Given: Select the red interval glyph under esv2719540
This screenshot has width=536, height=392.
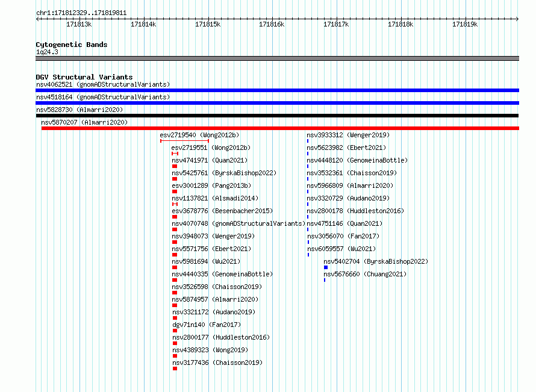Looking at the screenshot, I should (185, 141).
